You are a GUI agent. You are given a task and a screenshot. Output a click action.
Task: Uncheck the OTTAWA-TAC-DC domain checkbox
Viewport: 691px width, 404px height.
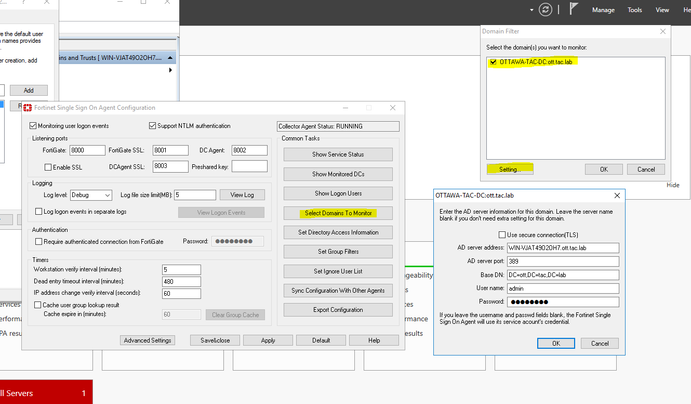(492, 62)
